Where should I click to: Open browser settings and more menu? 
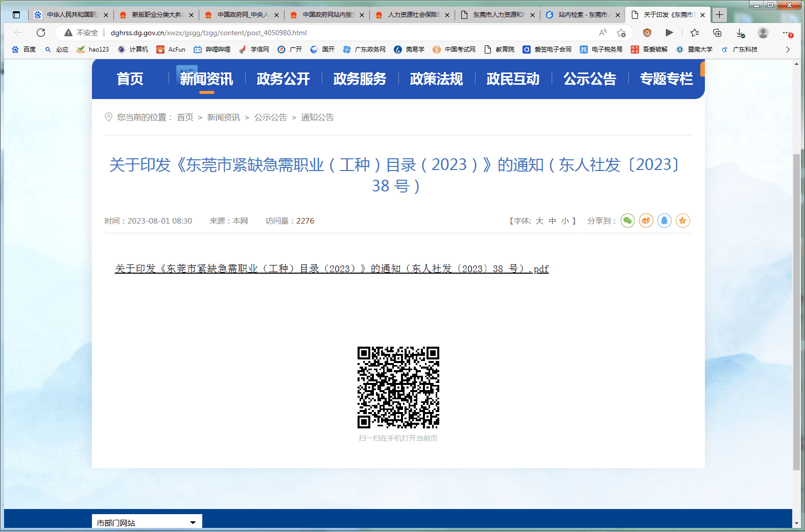click(787, 33)
